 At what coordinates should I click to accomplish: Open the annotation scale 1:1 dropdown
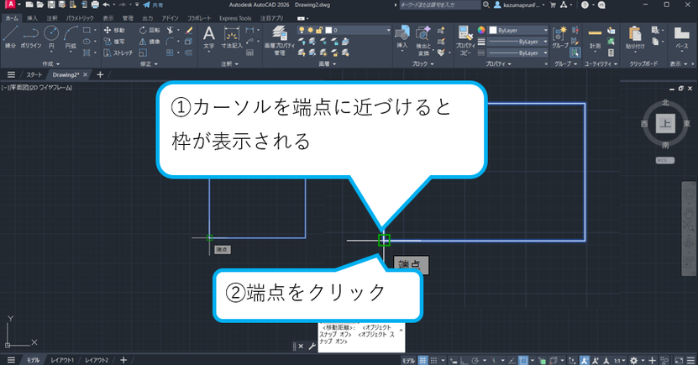[x=620, y=360]
